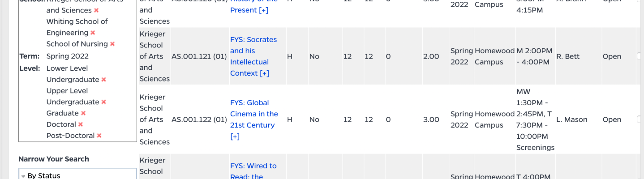This screenshot has height=179, width=644.
Task: Expand [+] details for Global Cinema course
Action: tap(235, 136)
